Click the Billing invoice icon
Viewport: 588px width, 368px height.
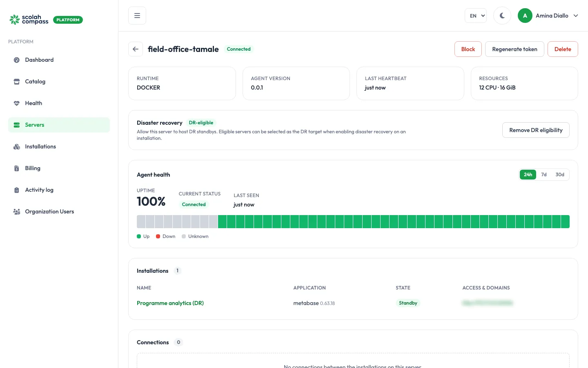(17, 168)
